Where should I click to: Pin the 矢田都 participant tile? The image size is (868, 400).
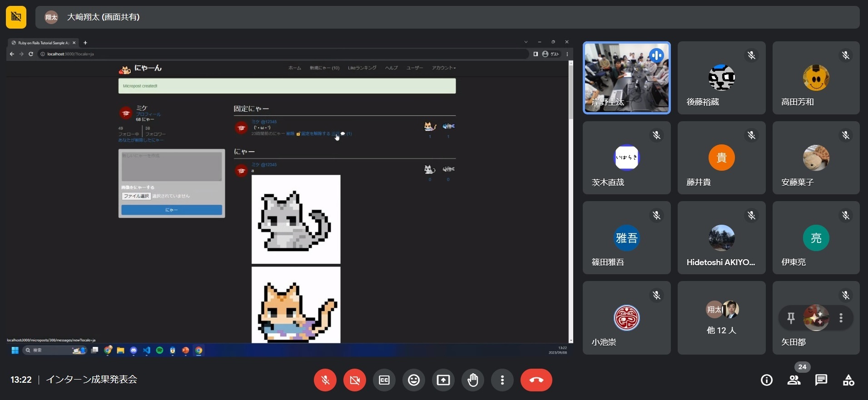[791, 318]
